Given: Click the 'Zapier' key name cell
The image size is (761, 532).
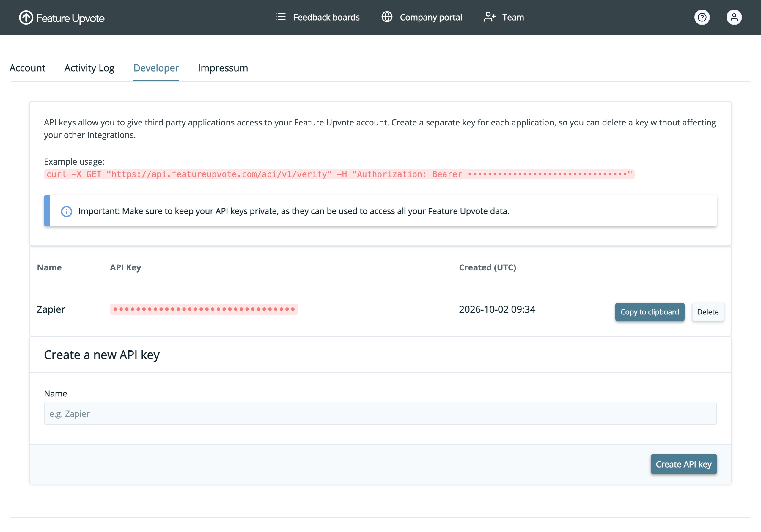Looking at the screenshot, I should click(x=51, y=309).
